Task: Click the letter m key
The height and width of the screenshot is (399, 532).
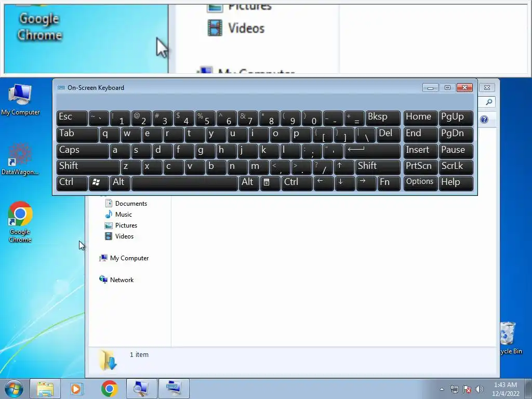Action: click(259, 167)
